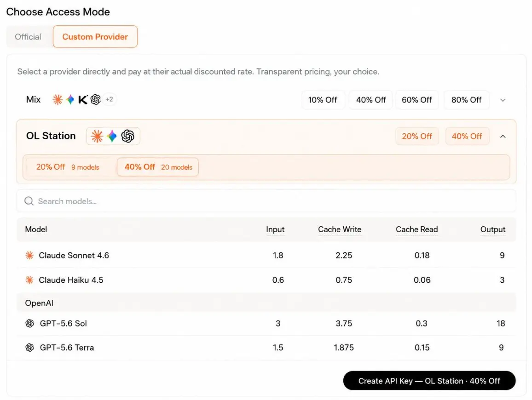This screenshot has width=532, height=400.
Task: Click Claude Sonnet 4.6 cache write 2.25
Action: [x=344, y=255]
